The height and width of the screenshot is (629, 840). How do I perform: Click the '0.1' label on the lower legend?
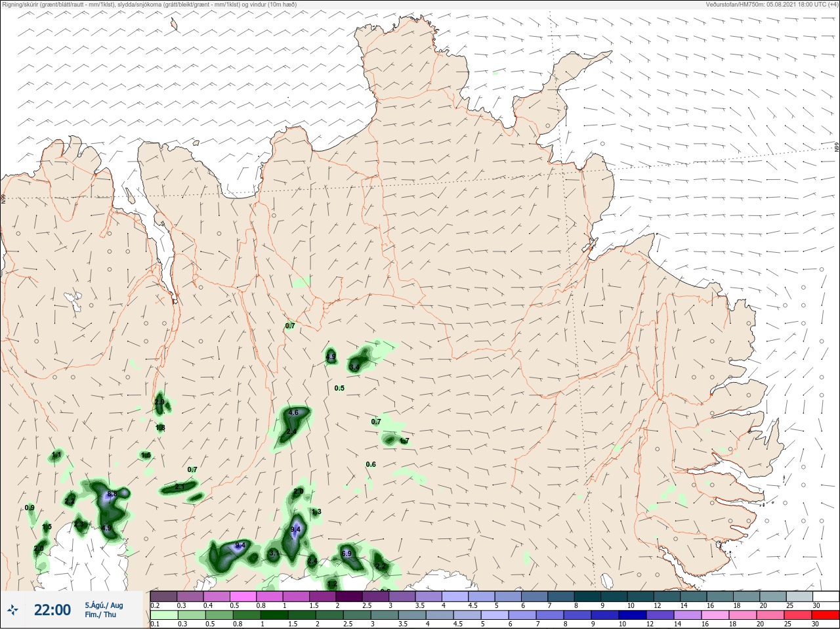coord(155,624)
